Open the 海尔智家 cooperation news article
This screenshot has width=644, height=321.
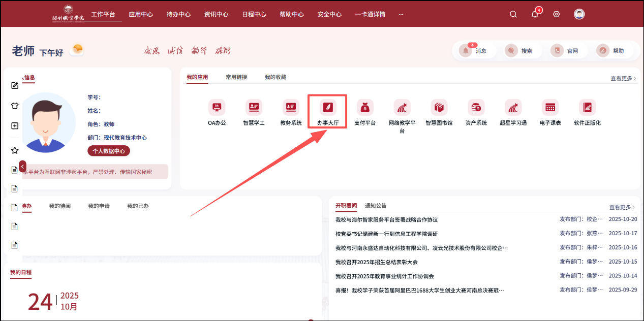pos(386,220)
